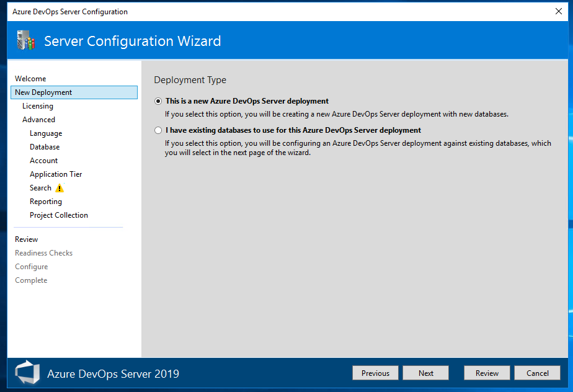Jump to the Language page
573x392 pixels.
pos(46,133)
